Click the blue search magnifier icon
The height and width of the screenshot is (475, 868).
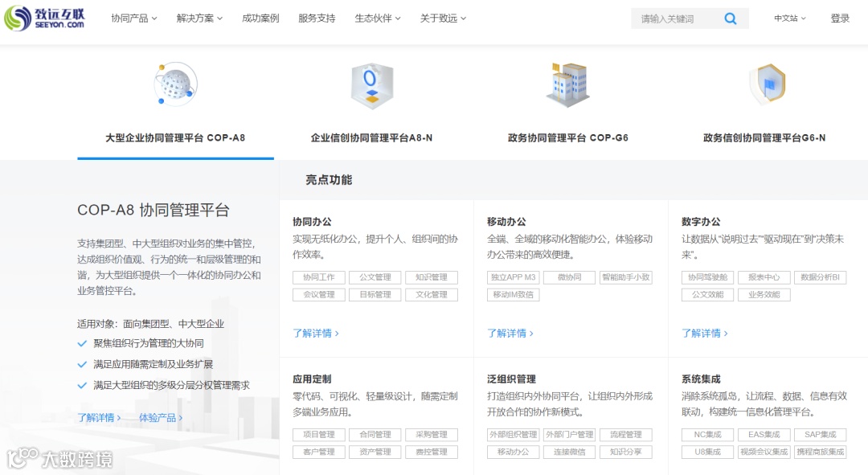(730, 18)
